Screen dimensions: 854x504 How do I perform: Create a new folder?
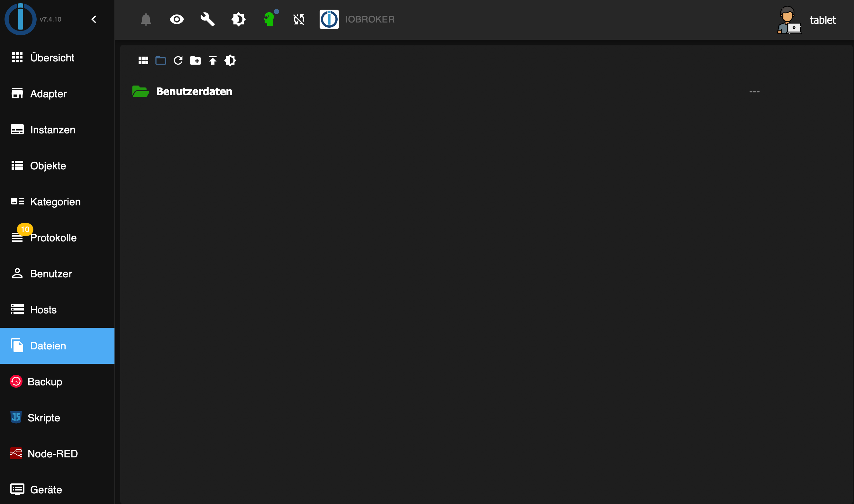(195, 60)
